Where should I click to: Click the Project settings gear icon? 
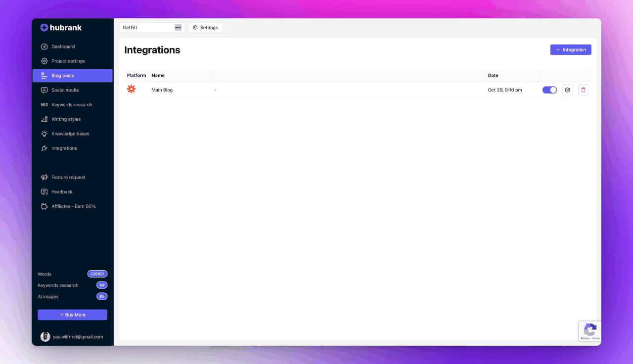click(44, 61)
